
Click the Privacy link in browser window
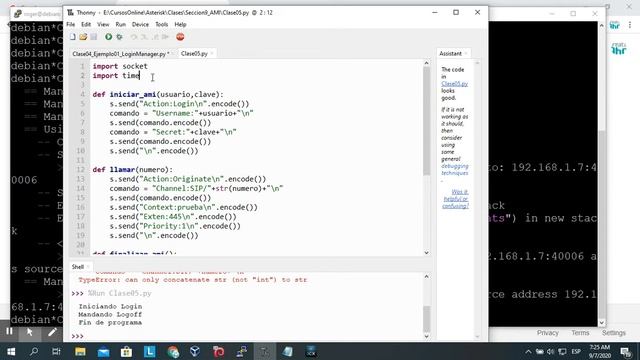(x=547, y=333)
